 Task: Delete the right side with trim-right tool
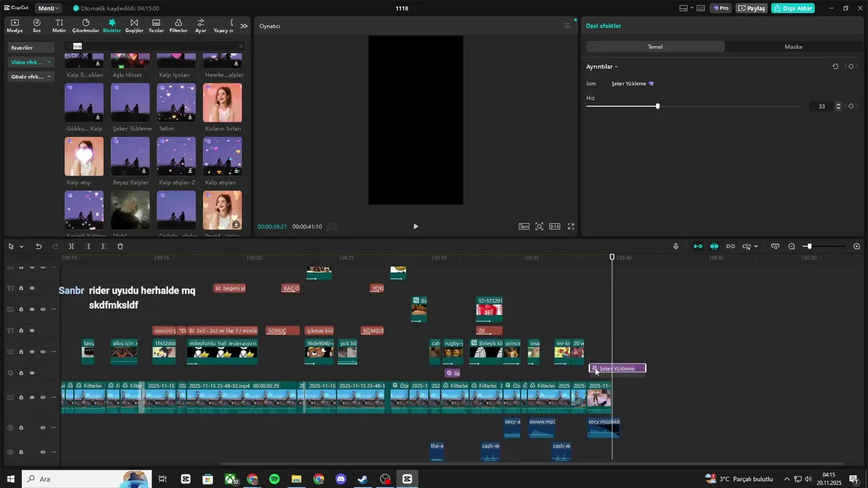point(103,246)
